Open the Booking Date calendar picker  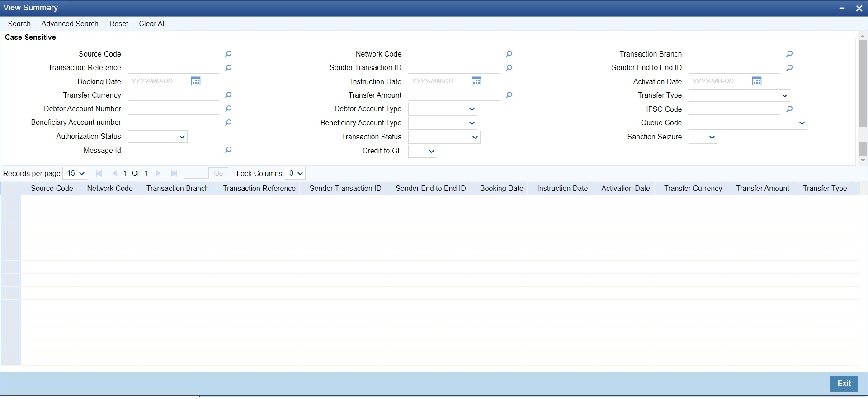coord(195,81)
